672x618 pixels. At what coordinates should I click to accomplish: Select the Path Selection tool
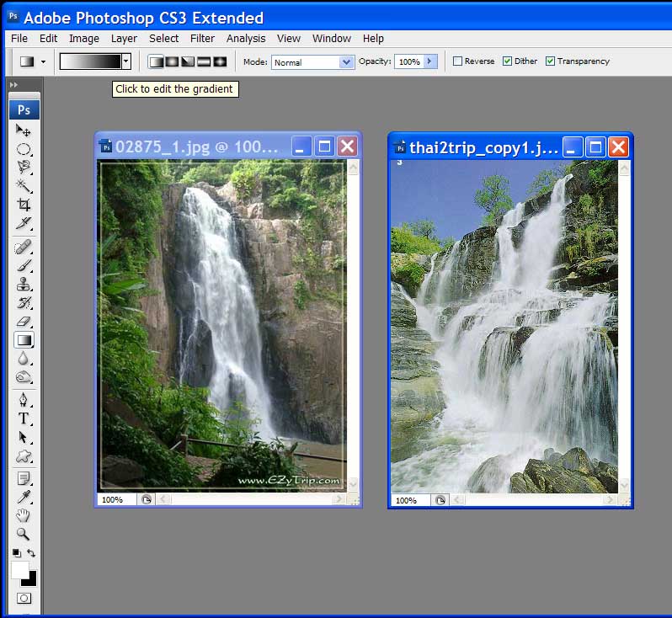pyautogui.click(x=24, y=437)
